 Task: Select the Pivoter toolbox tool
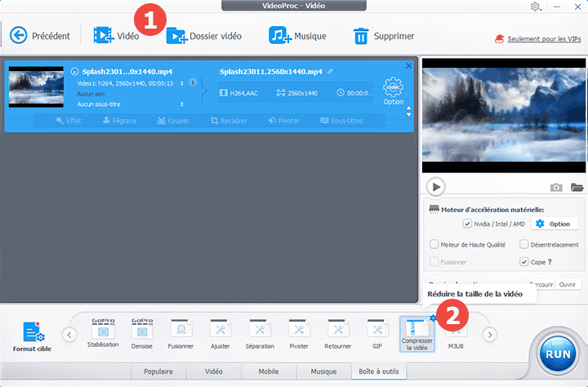[x=299, y=335]
